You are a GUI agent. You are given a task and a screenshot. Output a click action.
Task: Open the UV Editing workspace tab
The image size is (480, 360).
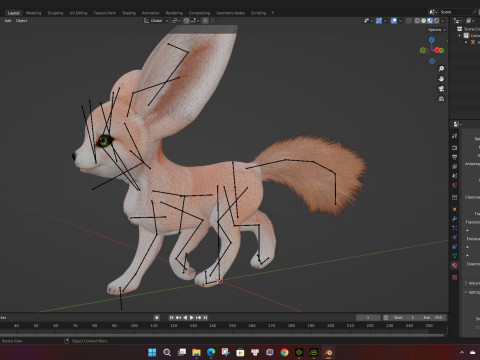click(x=78, y=13)
